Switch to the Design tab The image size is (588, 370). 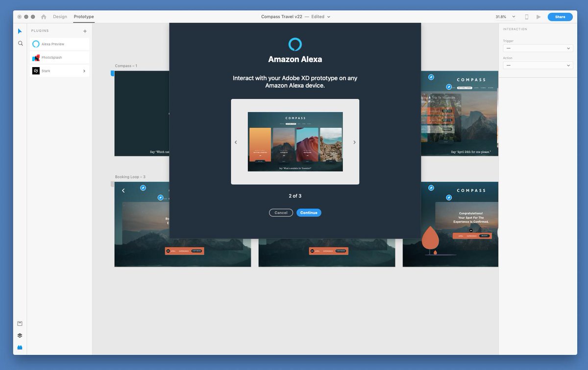click(60, 17)
